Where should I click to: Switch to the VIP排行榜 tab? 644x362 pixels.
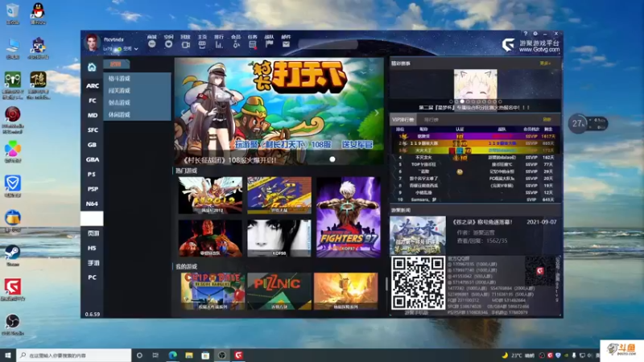(x=403, y=119)
